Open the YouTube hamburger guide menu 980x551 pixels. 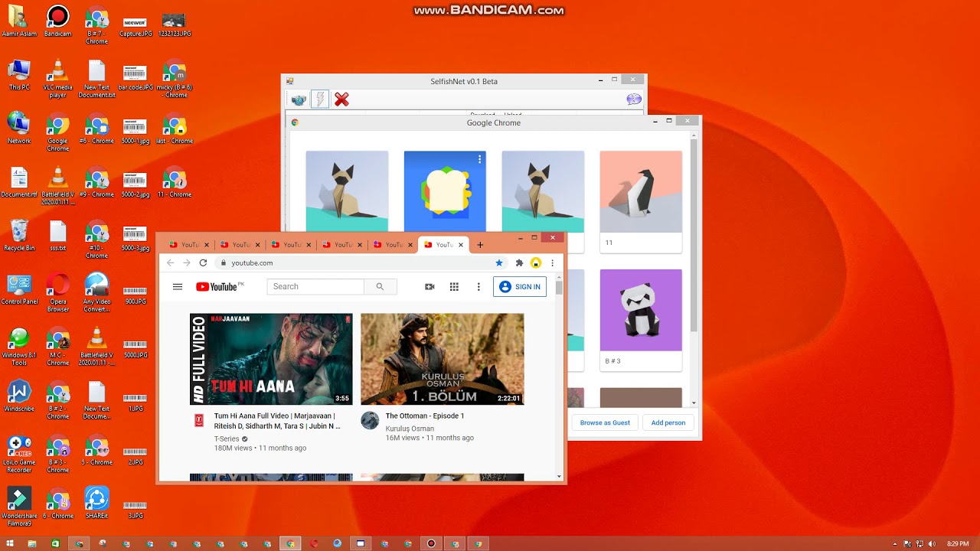point(178,287)
